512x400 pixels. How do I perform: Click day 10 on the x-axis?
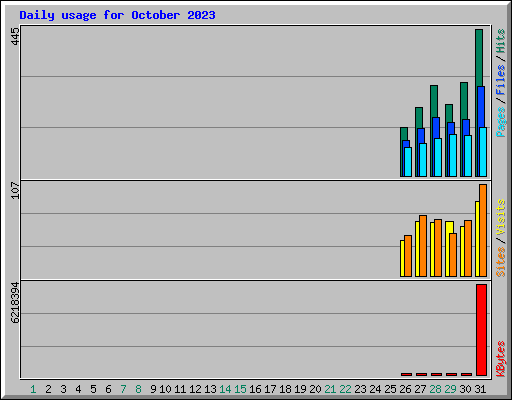point(165,389)
